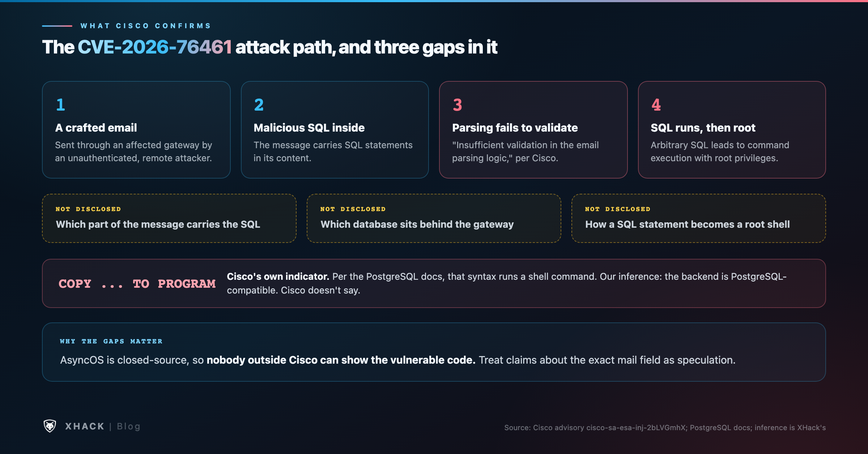
Task: Click step number 3 in the third card
Action: pos(458,105)
